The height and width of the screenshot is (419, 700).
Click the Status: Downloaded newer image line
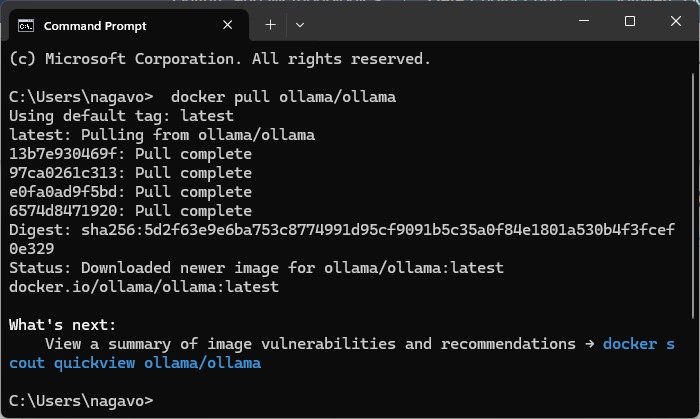(x=256, y=268)
